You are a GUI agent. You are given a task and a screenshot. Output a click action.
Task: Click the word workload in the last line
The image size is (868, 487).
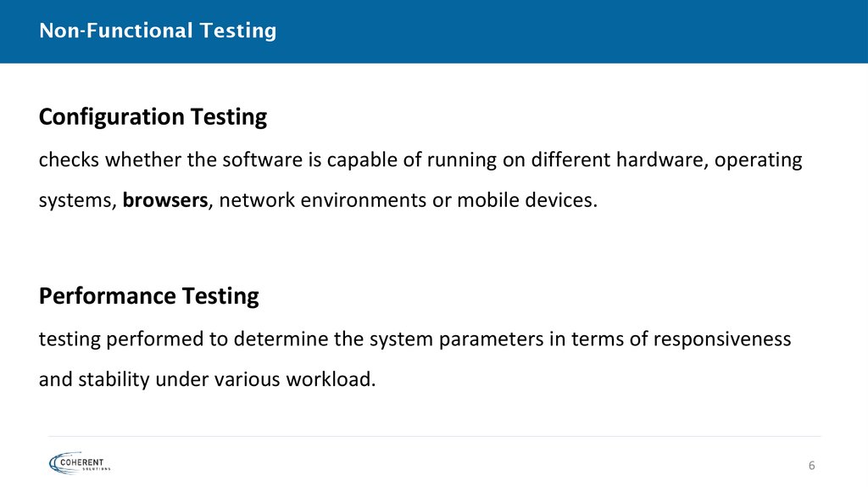(336, 379)
